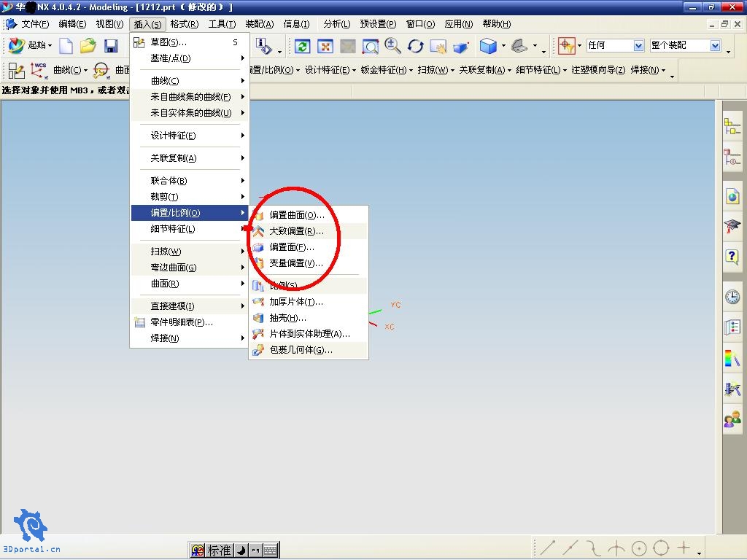
Task: Click the Open folder icon
Action: coord(88,46)
